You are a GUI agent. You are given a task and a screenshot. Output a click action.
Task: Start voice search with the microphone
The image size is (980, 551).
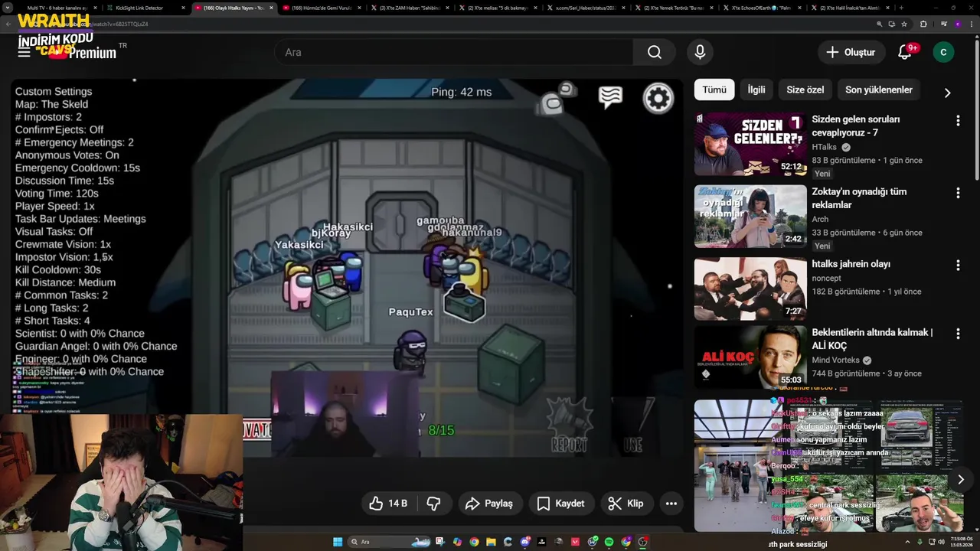point(699,52)
